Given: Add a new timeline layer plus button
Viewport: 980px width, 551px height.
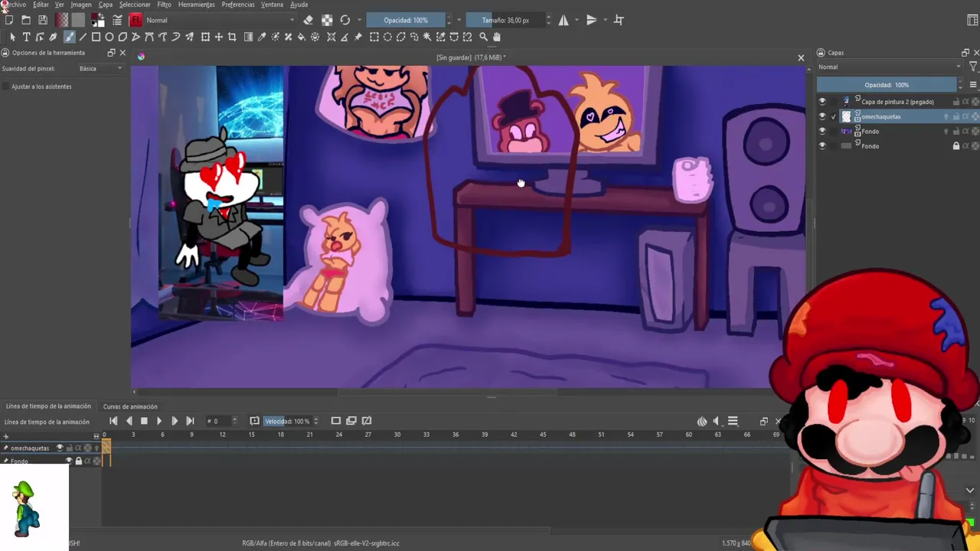Looking at the screenshot, I should pos(6,436).
